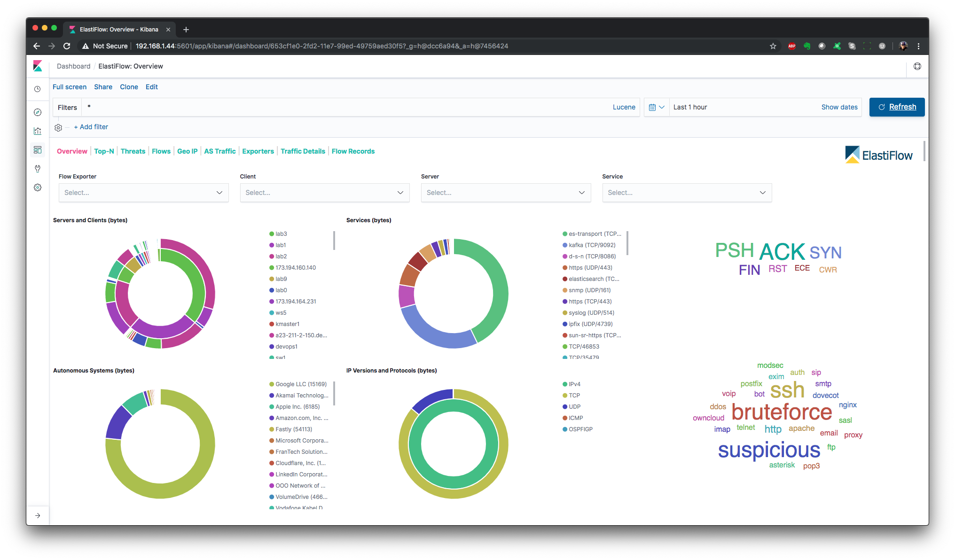Open the Discover compass icon in sidebar
Screen dimensions: 955x560
point(38,112)
